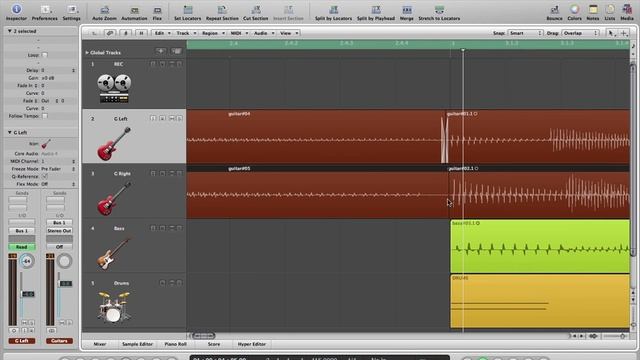Toggle Follow Tempo checkbox
The height and width of the screenshot is (360, 640).
[45, 116]
